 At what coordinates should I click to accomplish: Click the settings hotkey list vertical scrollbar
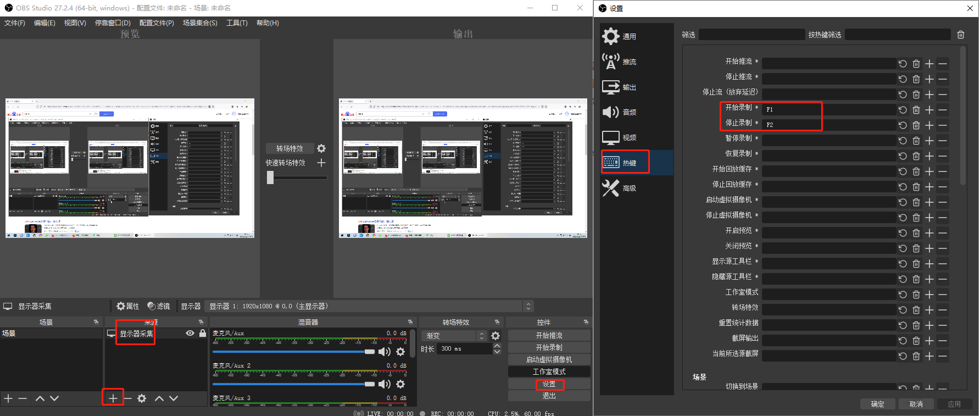tap(963, 115)
